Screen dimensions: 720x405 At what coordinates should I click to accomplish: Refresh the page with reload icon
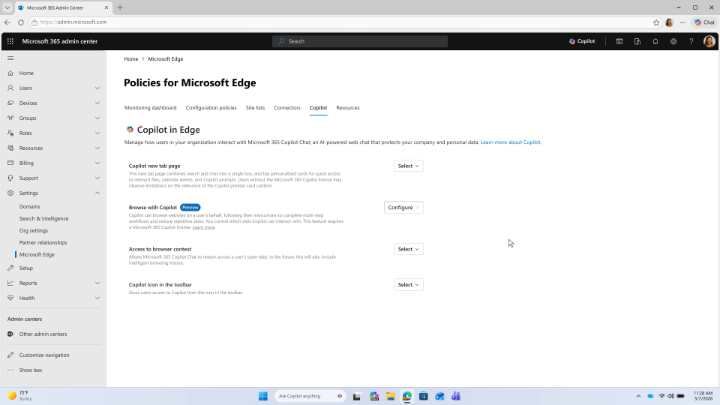click(21, 22)
